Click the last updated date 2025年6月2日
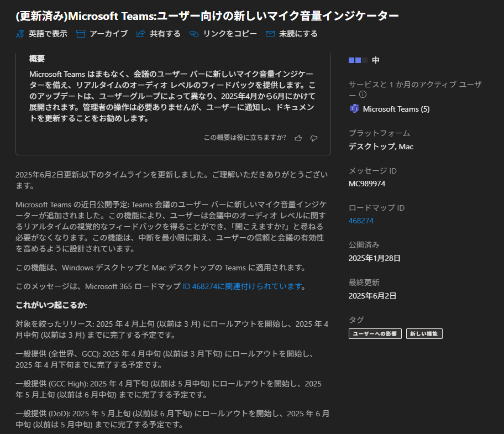Screen dimensions: 504x434 tap(372, 296)
